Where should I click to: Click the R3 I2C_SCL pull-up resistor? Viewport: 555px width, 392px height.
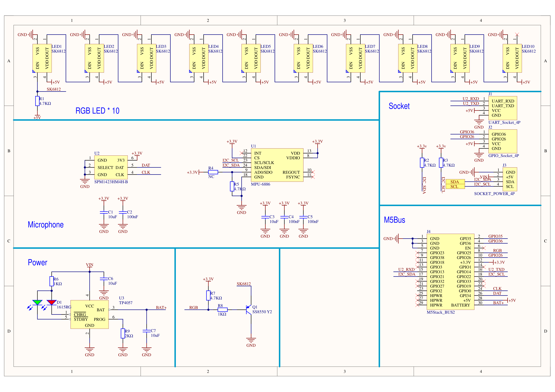point(441,163)
